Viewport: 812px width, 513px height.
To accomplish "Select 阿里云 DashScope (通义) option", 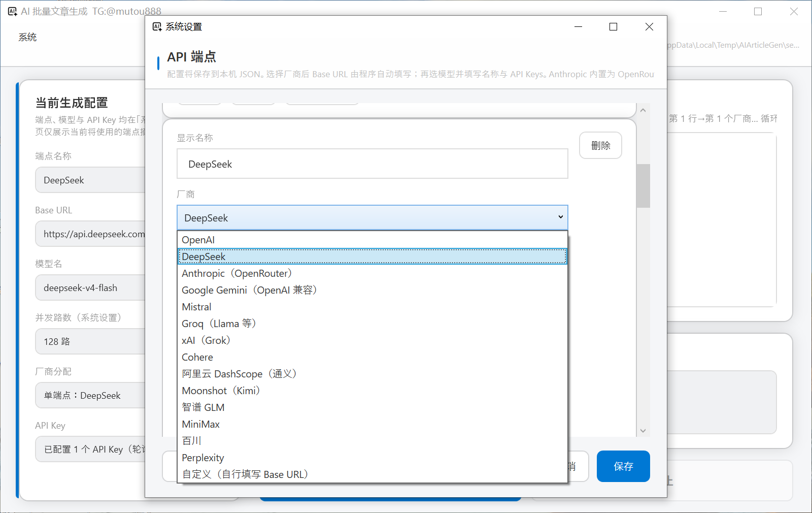I will pyautogui.click(x=372, y=374).
